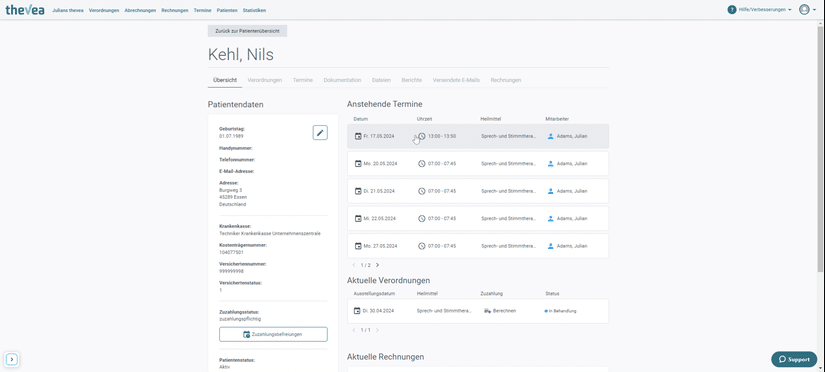Open Abrechnungen in top navigation
The height and width of the screenshot is (372, 825).
(x=140, y=10)
